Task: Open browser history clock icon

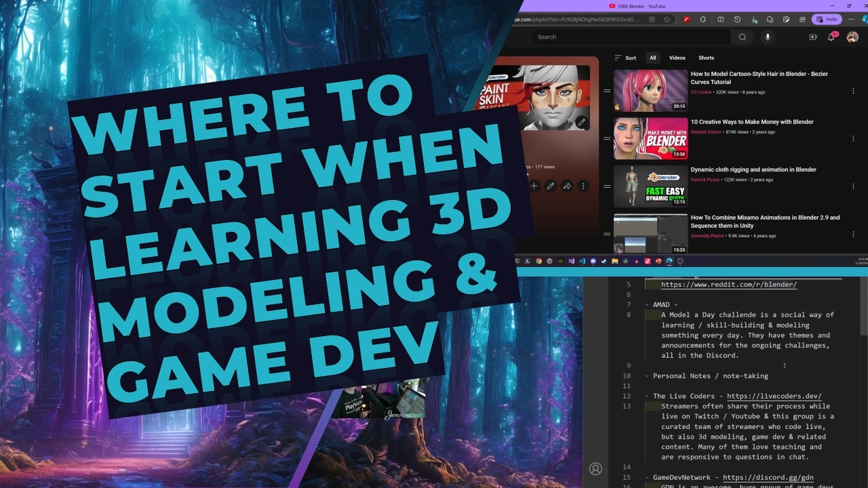Action: [737, 20]
